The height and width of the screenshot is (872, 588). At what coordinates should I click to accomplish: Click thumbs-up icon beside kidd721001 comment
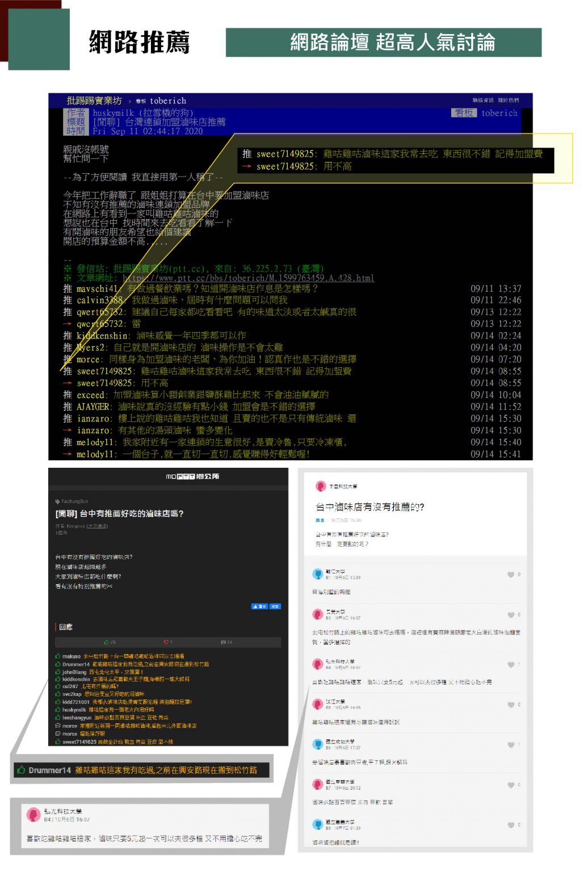tap(58, 702)
